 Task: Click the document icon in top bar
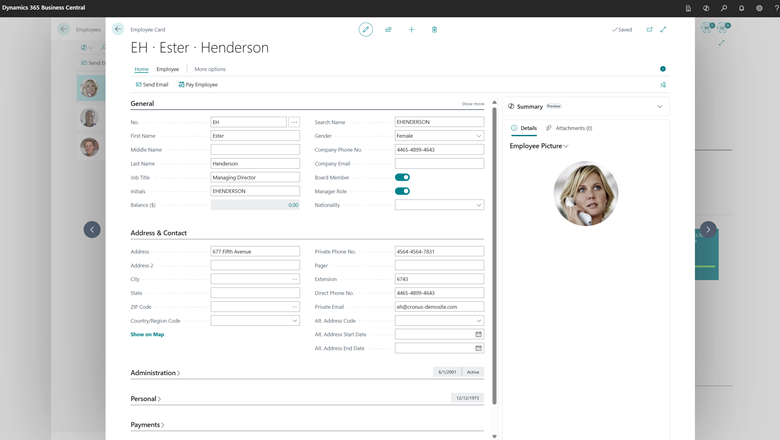pos(688,8)
